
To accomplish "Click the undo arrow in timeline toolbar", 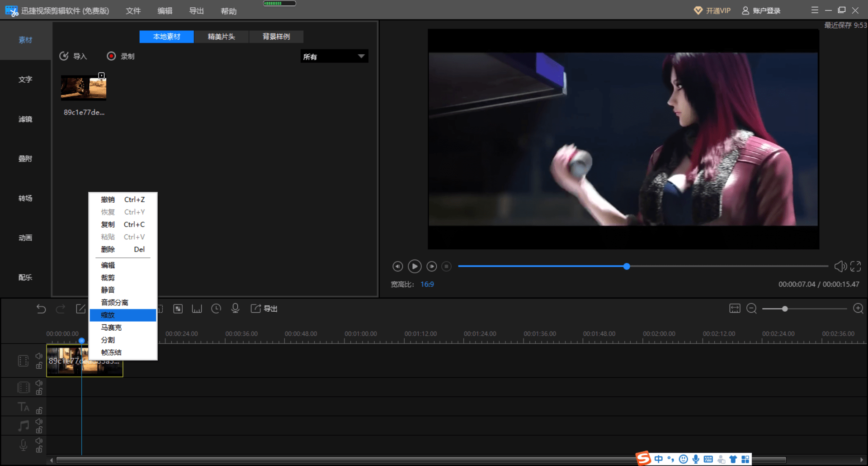I will (41, 309).
